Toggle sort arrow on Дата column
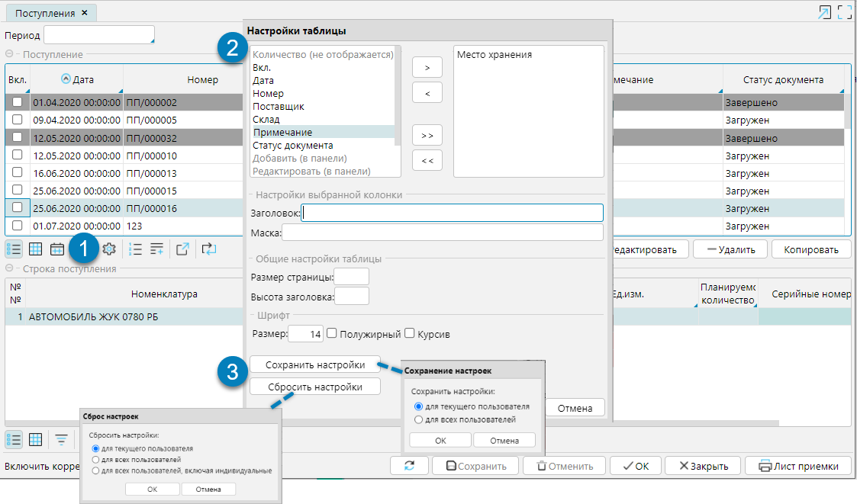The height and width of the screenshot is (504, 857). coord(65,79)
